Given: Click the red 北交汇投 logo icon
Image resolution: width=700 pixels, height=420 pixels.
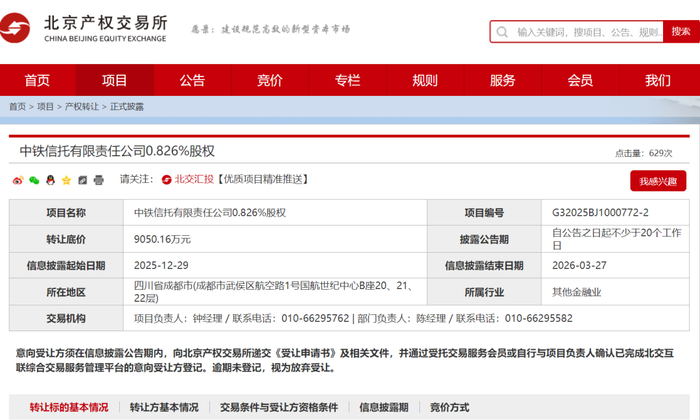Looking at the screenshot, I should tap(167, 179).
